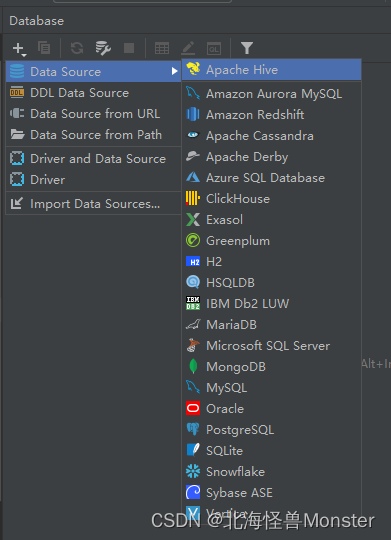Click the Edit pencil toolbar icon
The height and width of the screenshot is (540, 391).
[x=188, y=48]
